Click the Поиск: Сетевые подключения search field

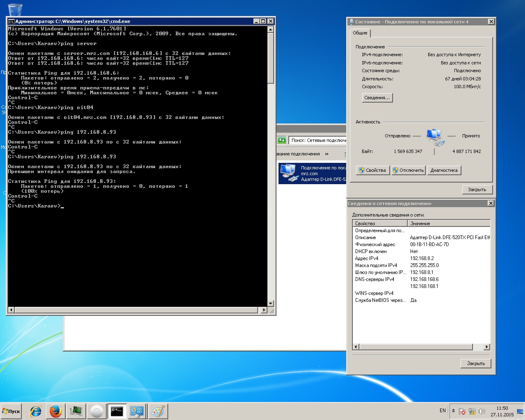(x=318, y=140)
